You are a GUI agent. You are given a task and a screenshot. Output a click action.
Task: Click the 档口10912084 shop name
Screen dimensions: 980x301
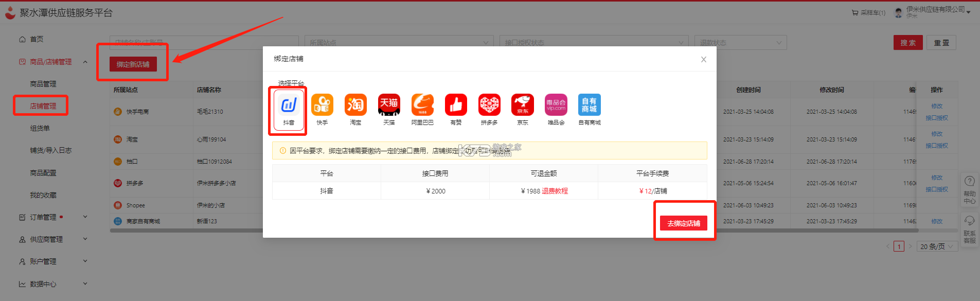(215, 162)
